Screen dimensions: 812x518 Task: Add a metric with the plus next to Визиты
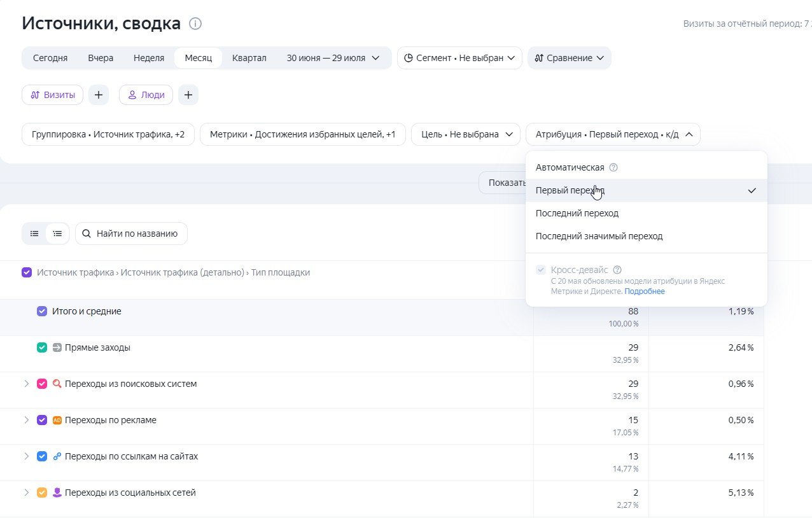pos(99,95)
